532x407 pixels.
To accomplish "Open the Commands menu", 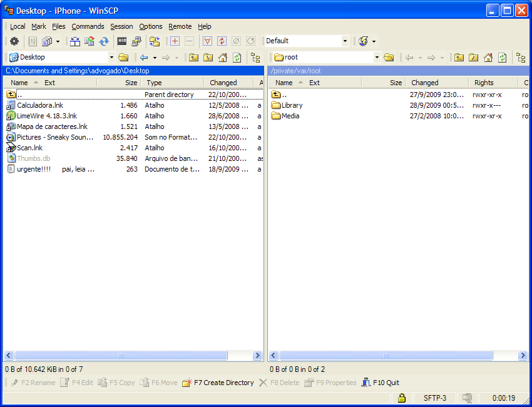I will [88, 26].
